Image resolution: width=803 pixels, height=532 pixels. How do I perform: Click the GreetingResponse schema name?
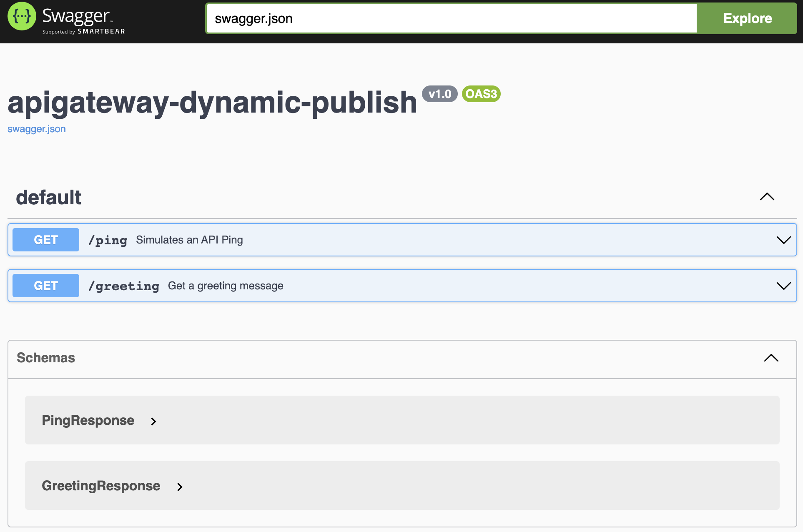[x=101, y=486]
